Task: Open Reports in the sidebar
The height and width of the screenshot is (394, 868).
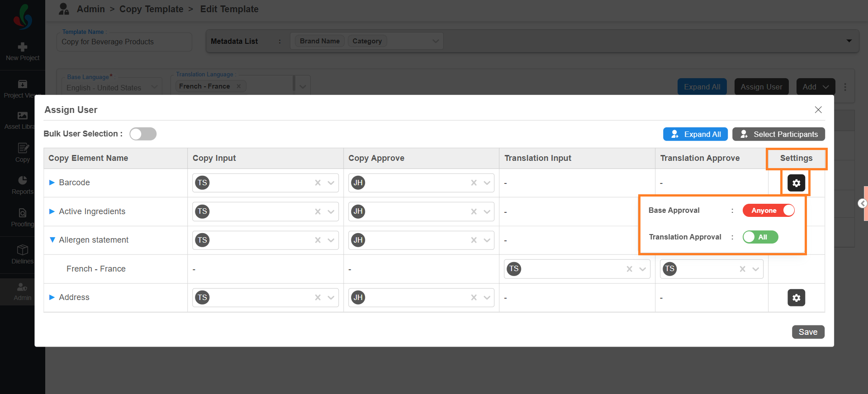Action: 23,184
